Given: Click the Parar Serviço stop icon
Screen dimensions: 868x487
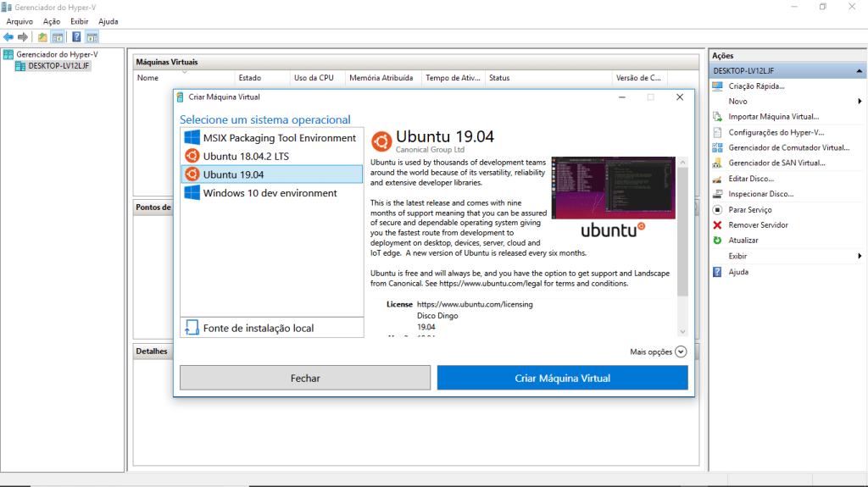Looking at the screenshot, I should point(717,210).
